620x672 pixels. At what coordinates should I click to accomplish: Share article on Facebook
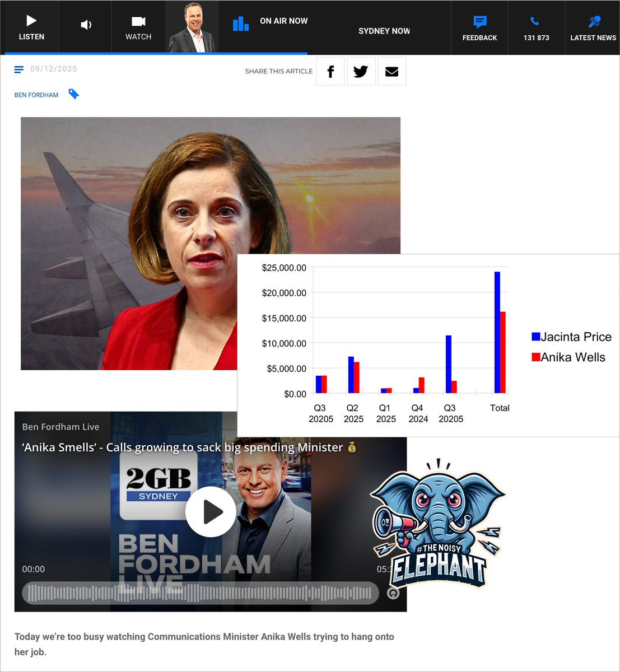click(x=330, y=71)
